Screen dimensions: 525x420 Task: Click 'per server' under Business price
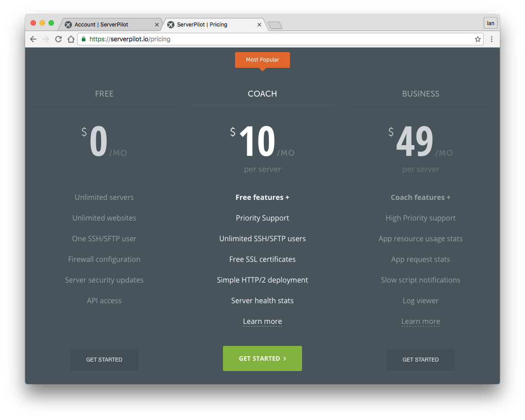click(x=421, y=169)
